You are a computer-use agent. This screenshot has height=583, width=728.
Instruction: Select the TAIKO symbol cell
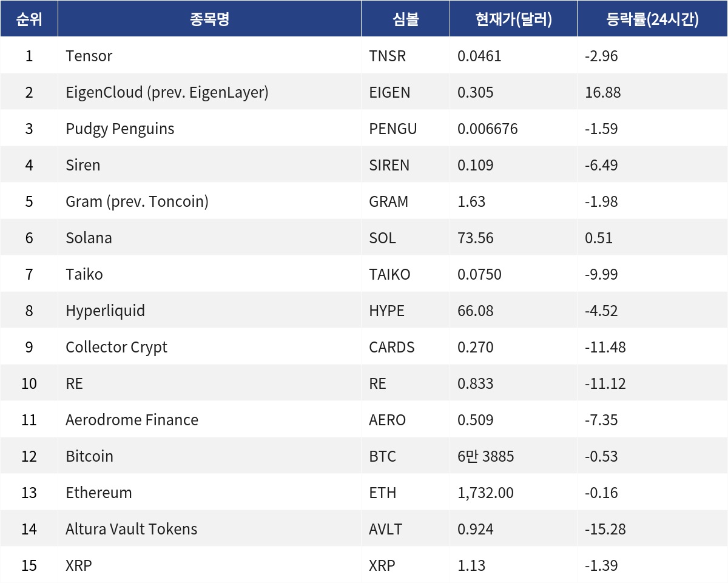[x=405, y=274]
